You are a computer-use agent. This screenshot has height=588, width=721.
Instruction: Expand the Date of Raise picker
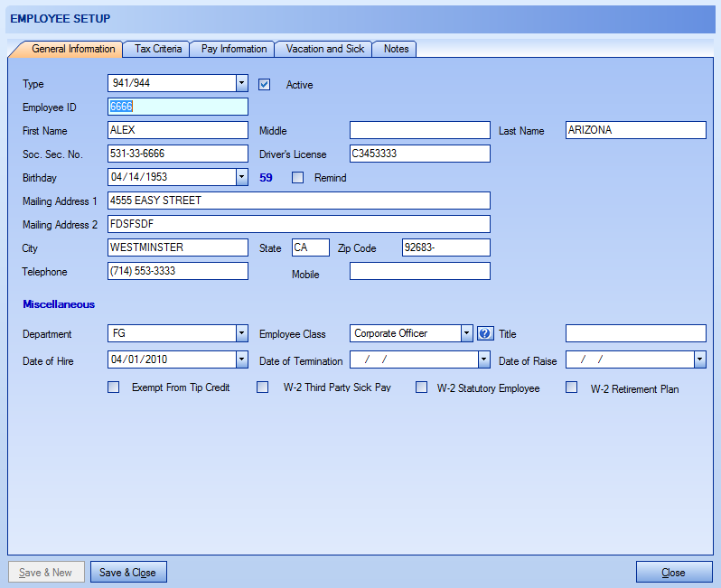(699, 359)
